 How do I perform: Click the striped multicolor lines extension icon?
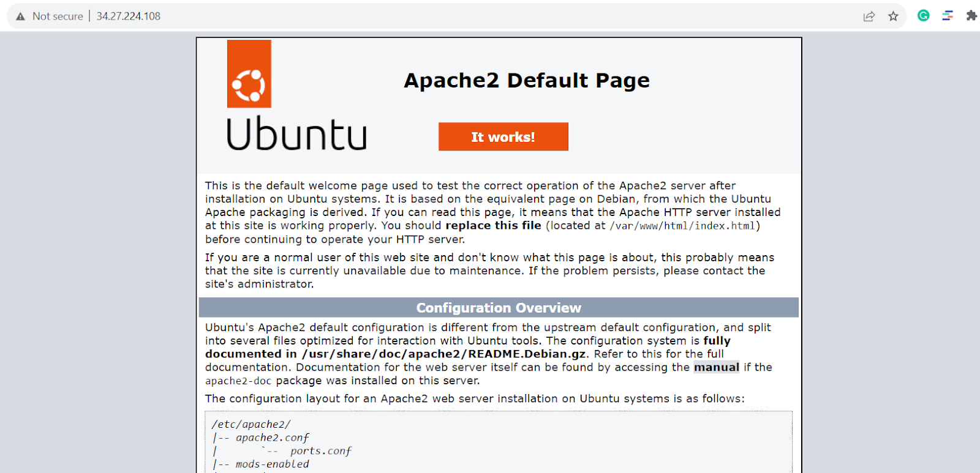pos(948,16)
